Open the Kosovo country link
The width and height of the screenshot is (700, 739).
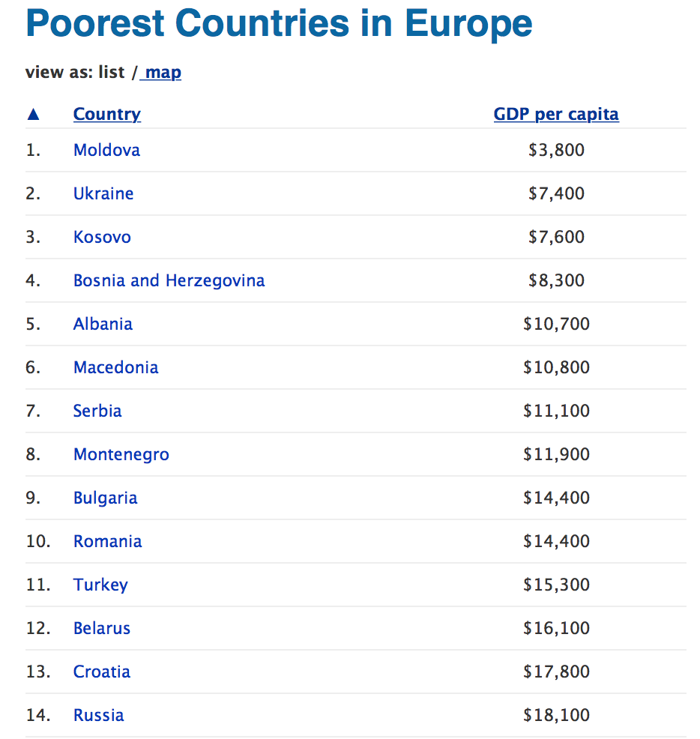(x=102, y=237)
